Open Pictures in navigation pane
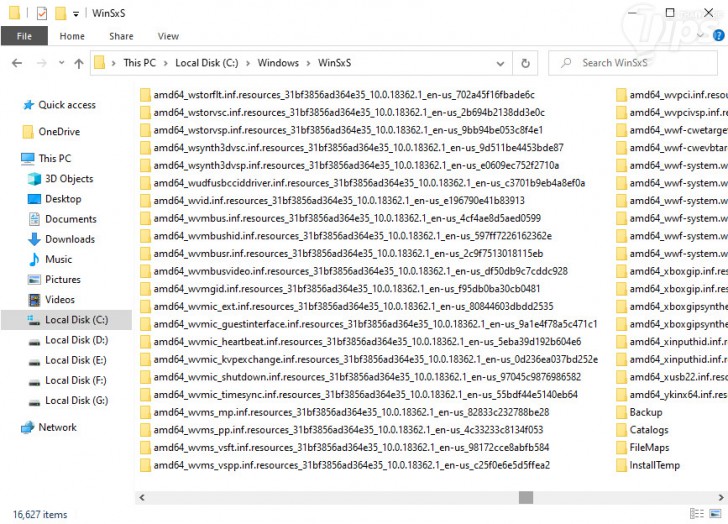The image size is (728, 524). (x=54, y=279)
